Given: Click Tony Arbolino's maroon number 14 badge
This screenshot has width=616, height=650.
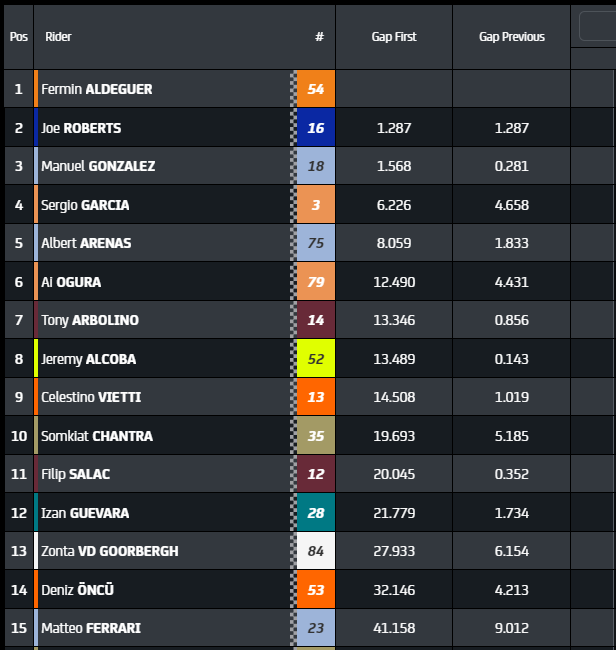Looking at the screenshot, I should pos(316,320).
